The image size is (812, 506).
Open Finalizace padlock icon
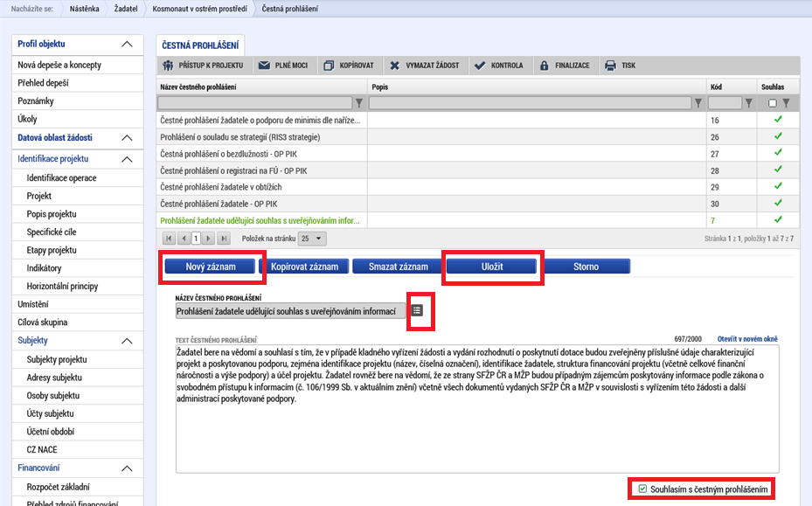[x=545, y=66]
